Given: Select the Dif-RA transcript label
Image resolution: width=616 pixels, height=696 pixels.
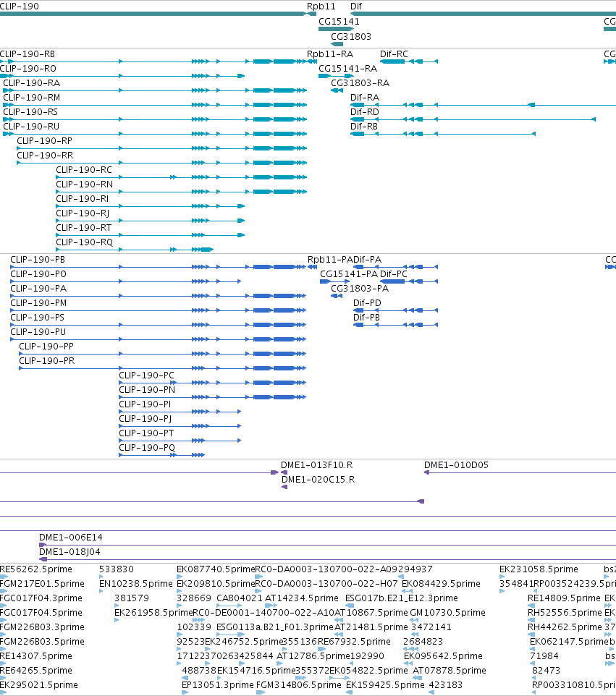Looking at the screenshot, I should pos(365,97).
